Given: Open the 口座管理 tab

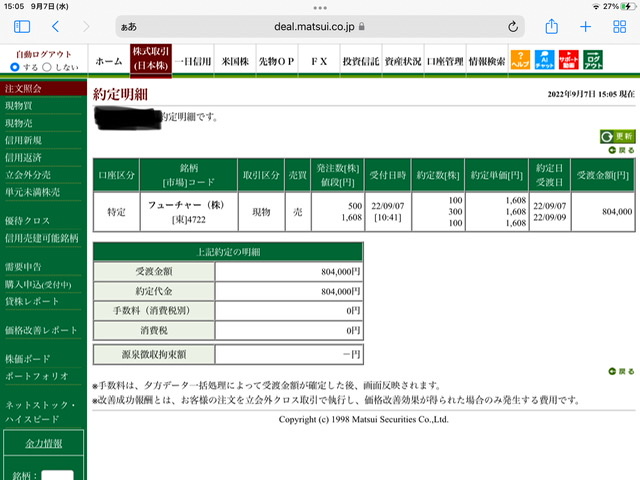Looking at the screenshot, I should pyautogui.click(x=445, y=61).
